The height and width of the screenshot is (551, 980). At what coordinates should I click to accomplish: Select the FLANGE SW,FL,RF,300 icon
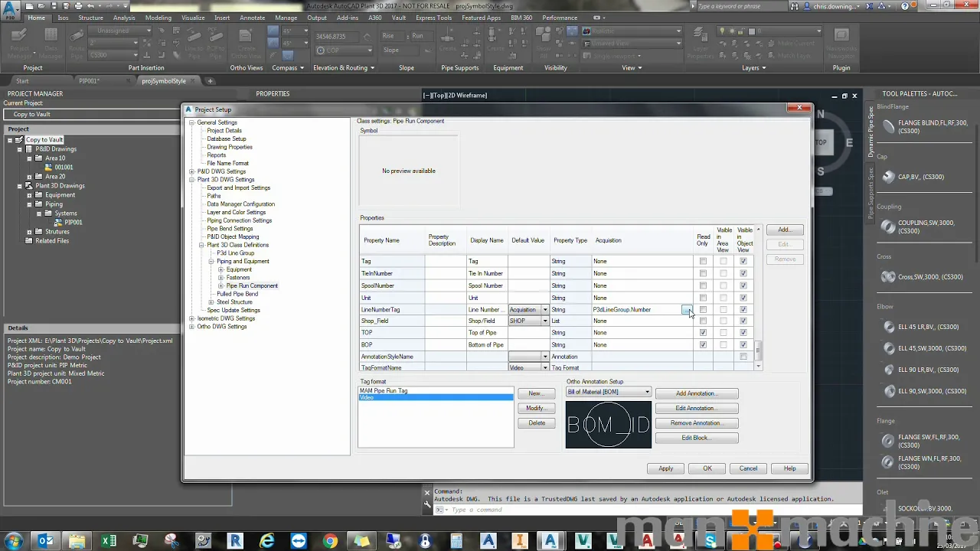tap(889, 441)
